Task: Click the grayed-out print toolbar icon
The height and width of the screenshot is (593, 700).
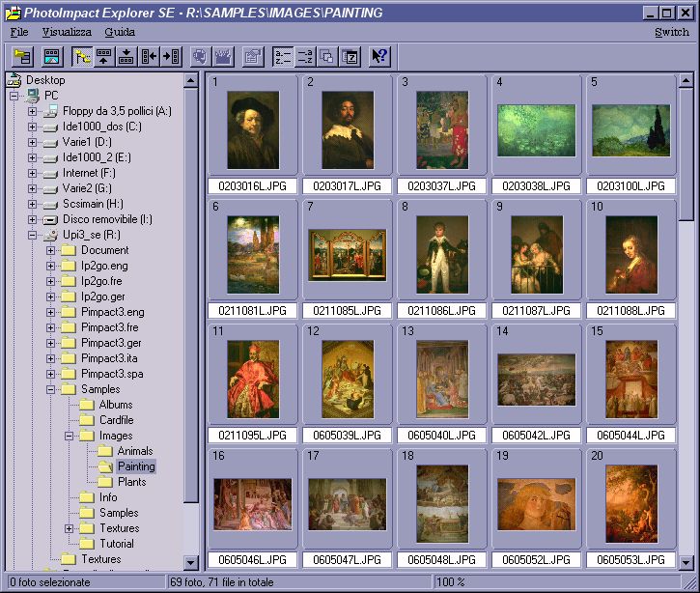Action: point(201,56)
